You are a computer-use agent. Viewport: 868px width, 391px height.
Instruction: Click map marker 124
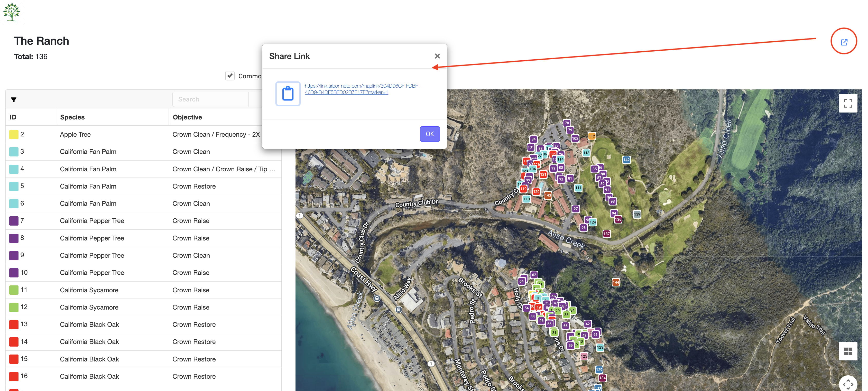[x=593, y=222]
